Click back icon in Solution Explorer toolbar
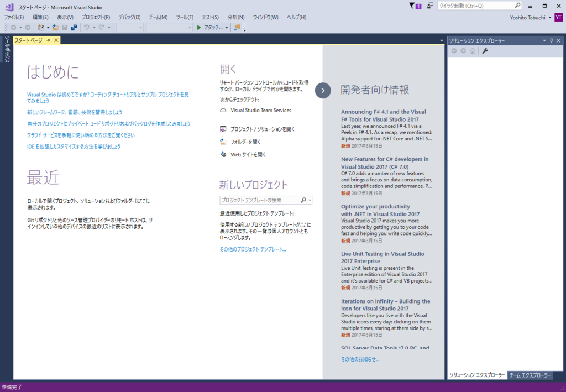The image size is (566, 392). point(454,51)
